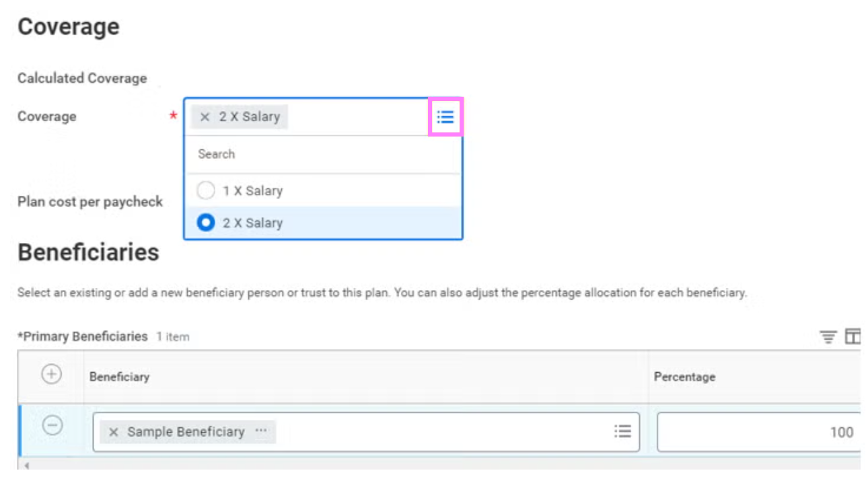The height and width of the screenshot is (481, 868).
Task: Click the Search box in Coverage dropdown
Action: [x=323, y=154]
